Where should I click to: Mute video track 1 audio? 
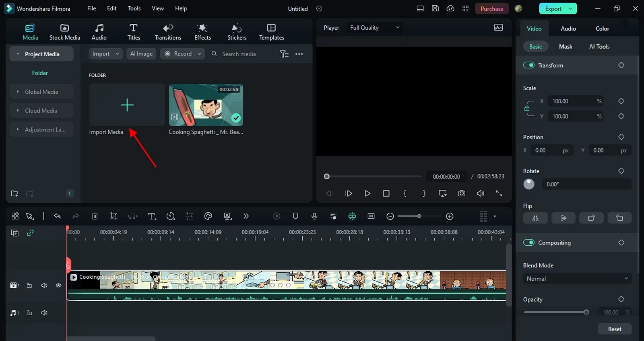pyautogui.click(x=44, y=286)
